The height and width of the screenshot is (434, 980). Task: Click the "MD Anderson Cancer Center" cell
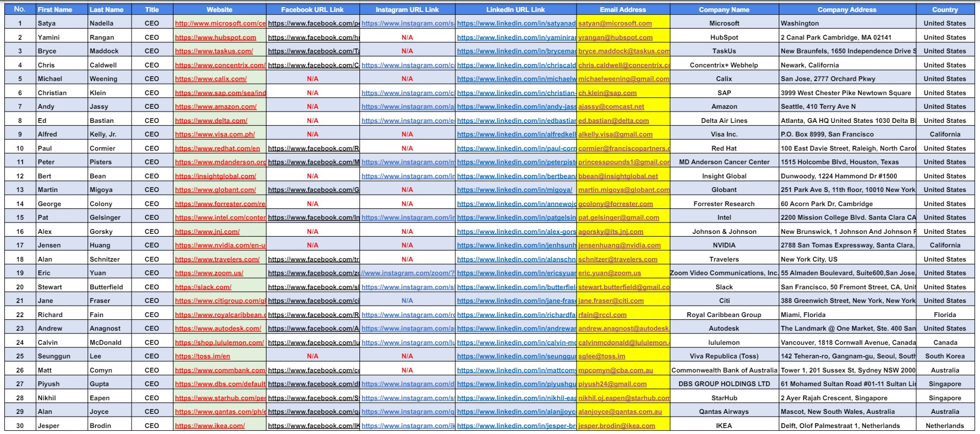[724, 162]
